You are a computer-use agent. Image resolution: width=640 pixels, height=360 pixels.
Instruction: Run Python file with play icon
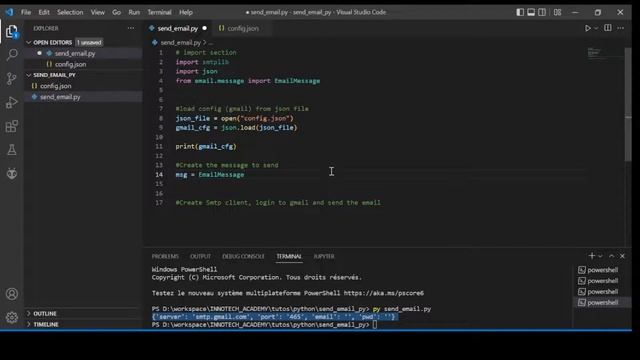tap(588, 28)
